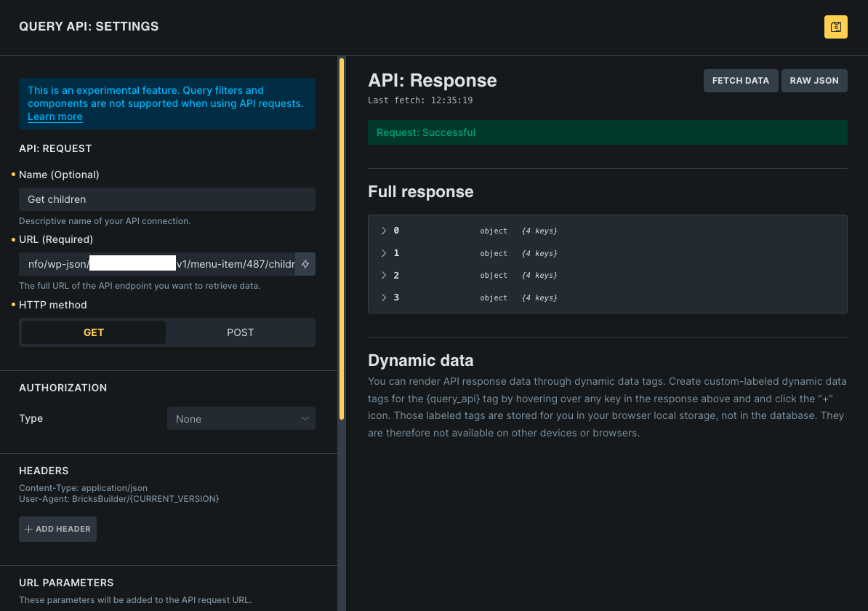Click the User-Agent: BricksBuilder header text

(119, 499)
